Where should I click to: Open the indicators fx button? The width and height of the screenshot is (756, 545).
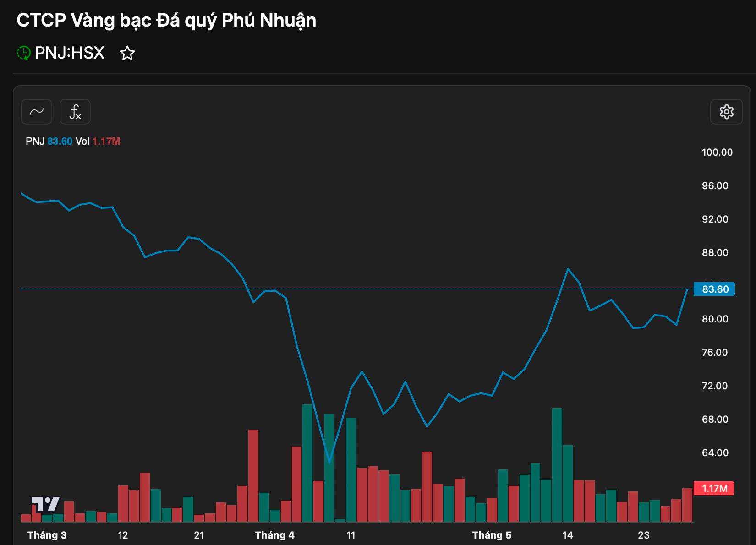[75, 112]
